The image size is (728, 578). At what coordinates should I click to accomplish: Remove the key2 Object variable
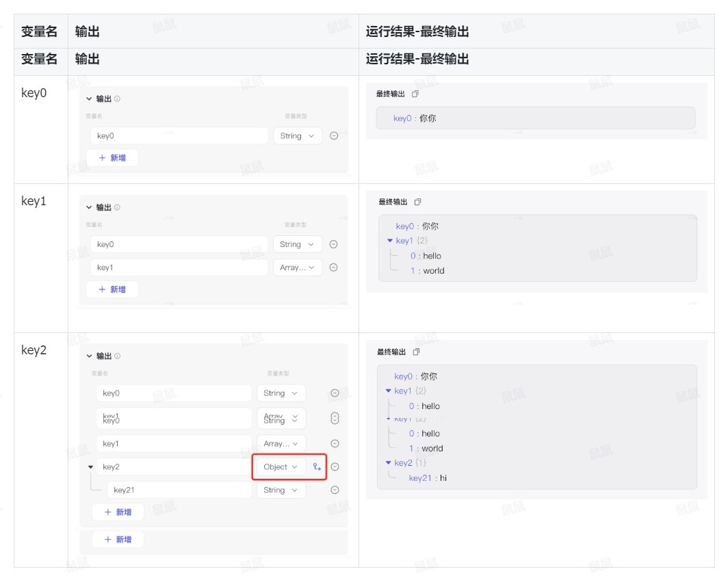[x=335, y=467]
